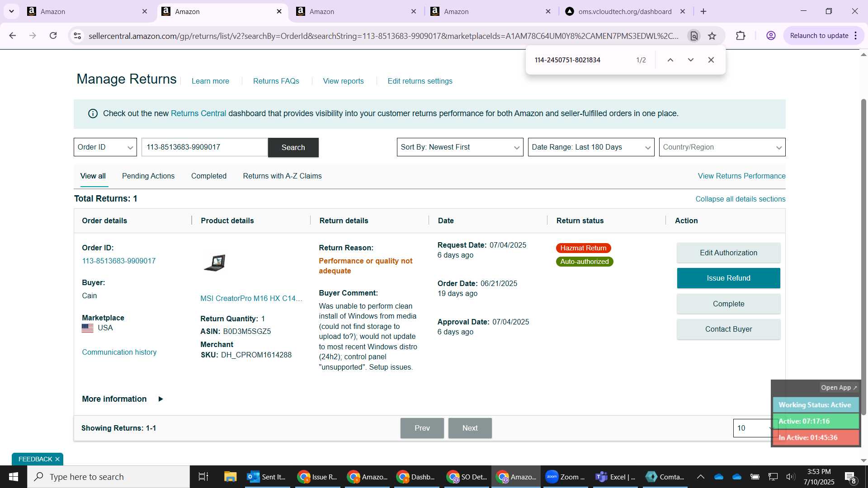
Task: Open Microsoft Teams Excel taskbar item
Action: (615, 477)
